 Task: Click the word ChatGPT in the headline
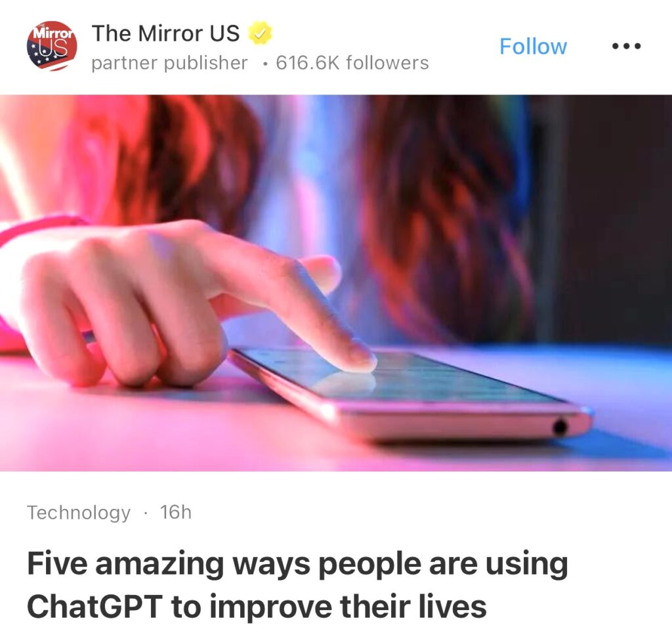click(x=95, y=606)
